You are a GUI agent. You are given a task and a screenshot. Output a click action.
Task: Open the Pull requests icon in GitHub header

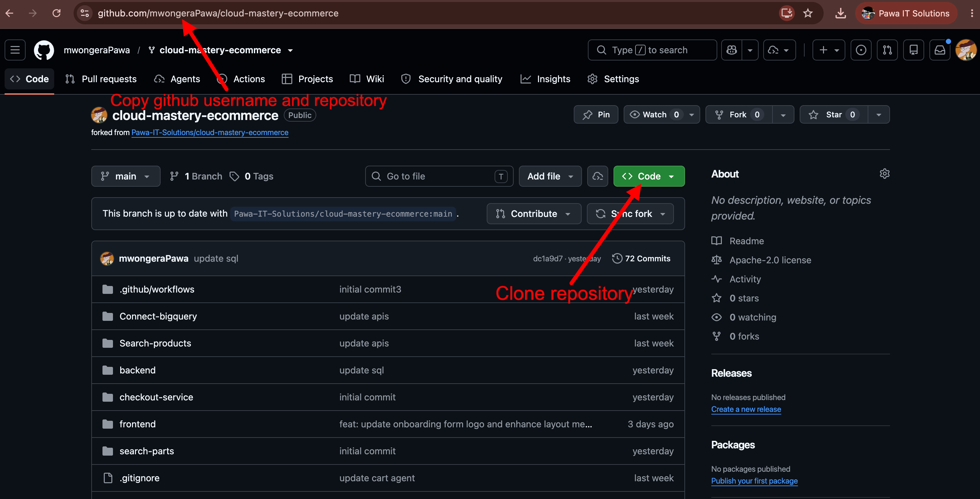887,50
